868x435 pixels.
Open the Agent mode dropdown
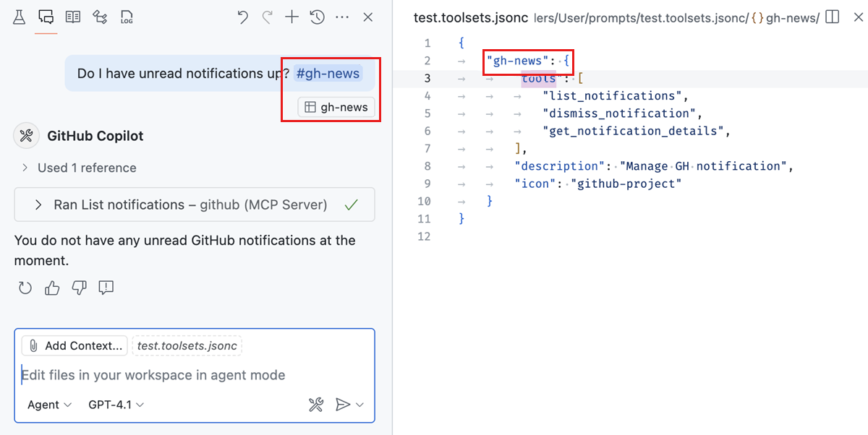47,405
